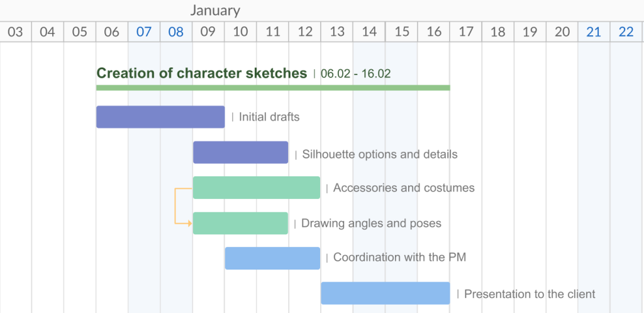Click day 03 in the timeline header

pos(16,32)
